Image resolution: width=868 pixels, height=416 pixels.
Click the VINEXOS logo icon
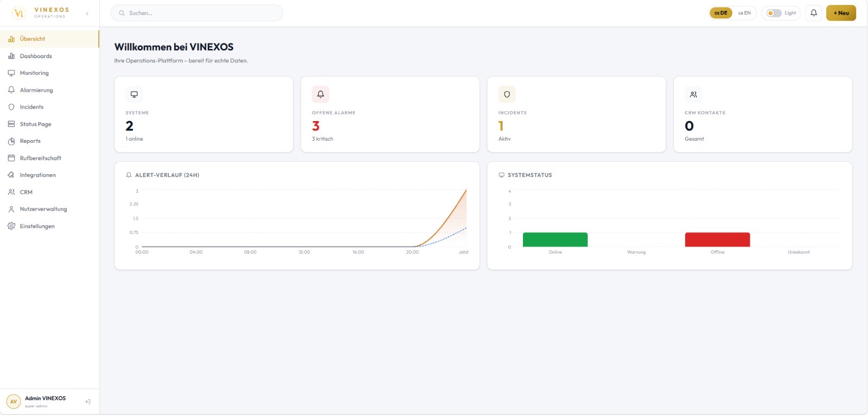[x=18, y=13]
